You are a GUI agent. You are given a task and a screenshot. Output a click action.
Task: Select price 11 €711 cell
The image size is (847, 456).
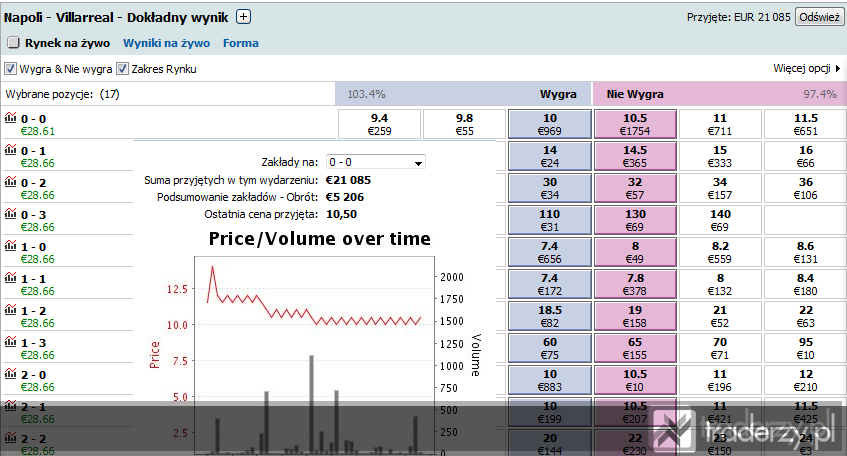(x=720, y=124)
